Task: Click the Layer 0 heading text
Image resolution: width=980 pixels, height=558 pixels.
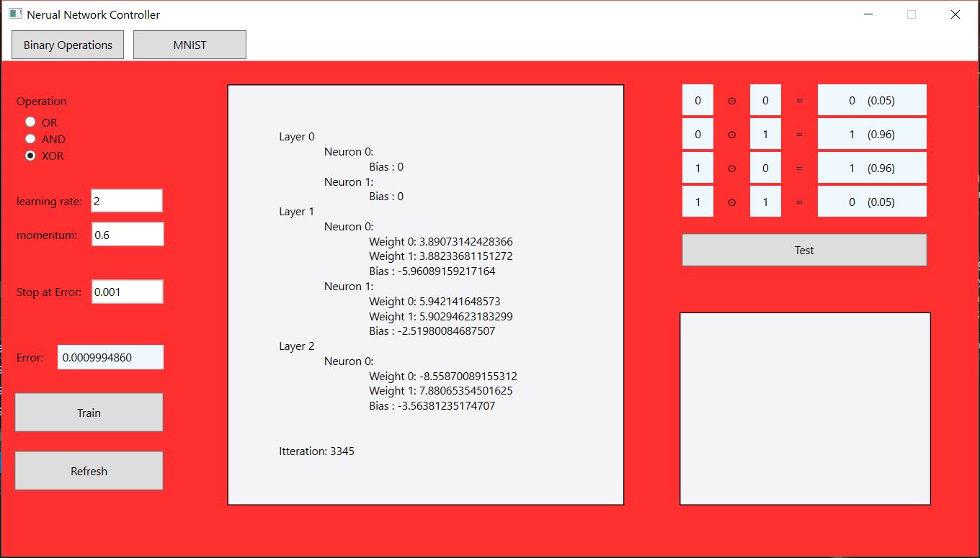Action: click(x=297, y=137)
